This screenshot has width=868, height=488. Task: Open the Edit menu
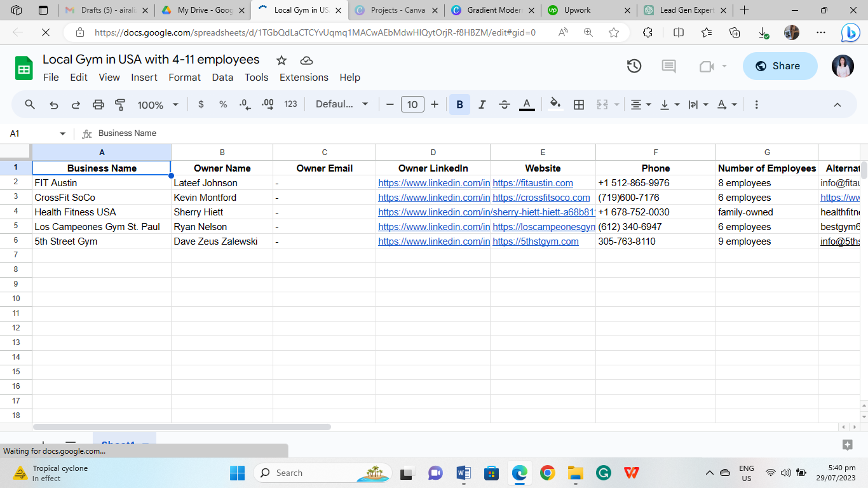(x=79, y=78)
